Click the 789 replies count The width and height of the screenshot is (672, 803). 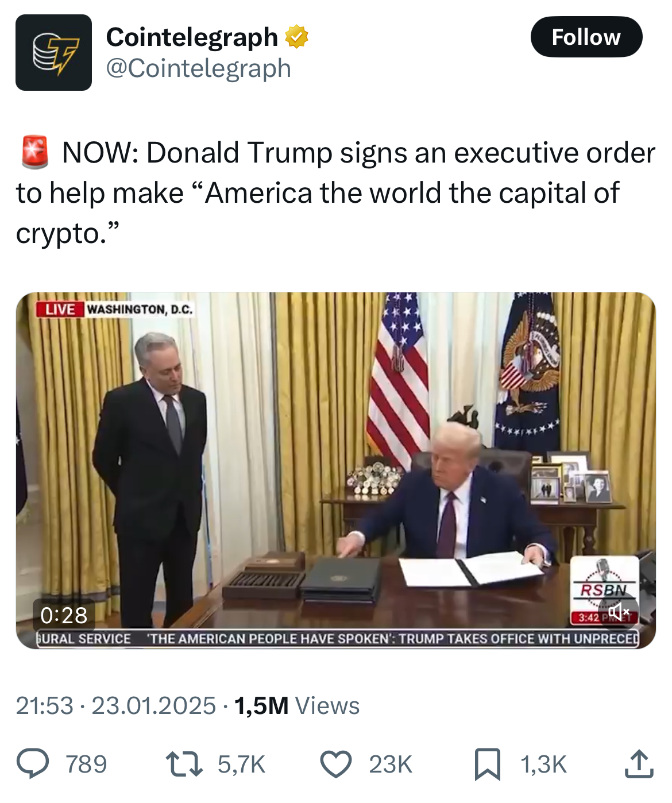[86, 765]
